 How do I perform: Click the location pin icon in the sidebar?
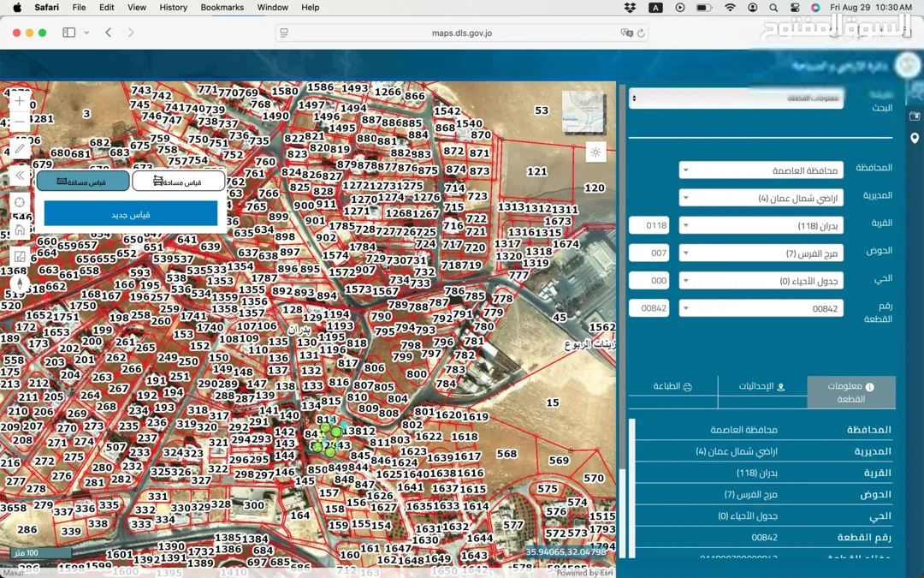click(x=915, y=138)
